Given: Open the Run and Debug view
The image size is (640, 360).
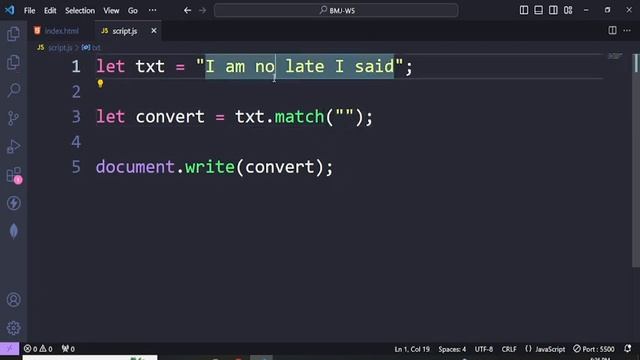Looking at the screenshot, I should (13, 147).
